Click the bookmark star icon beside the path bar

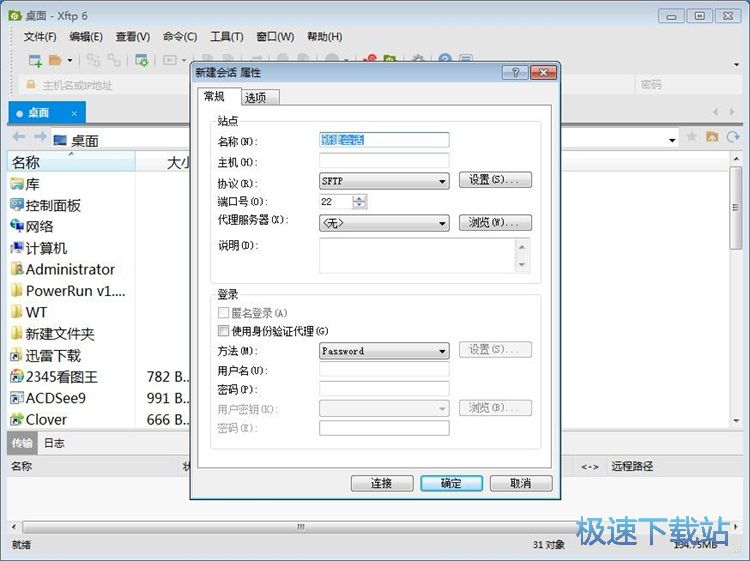point(691,137)
